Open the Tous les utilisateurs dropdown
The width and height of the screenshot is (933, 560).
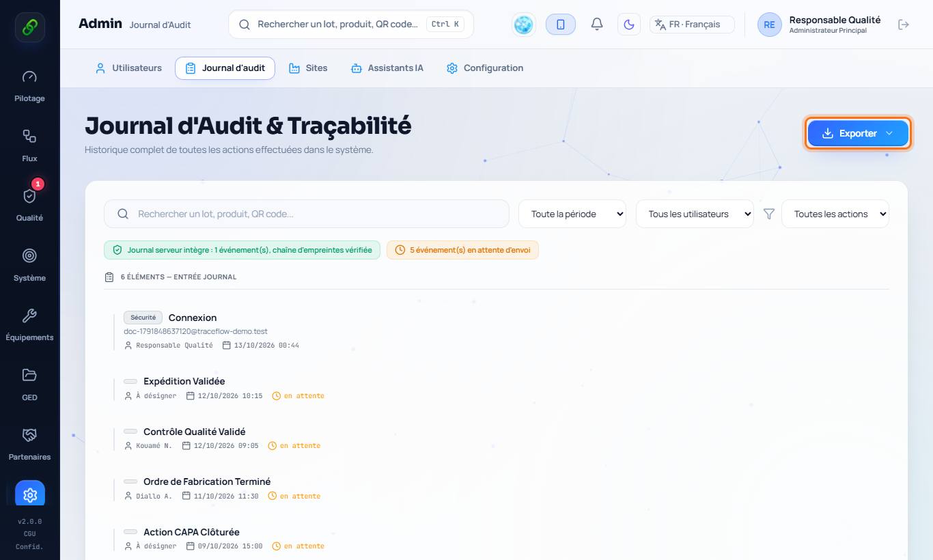tap(695, 214)
